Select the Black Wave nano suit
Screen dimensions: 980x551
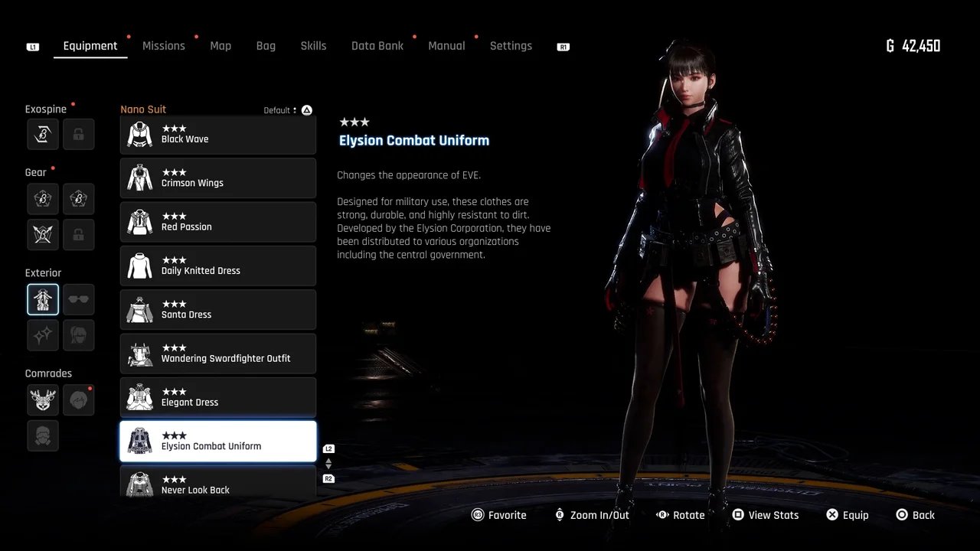(x=218, y=135)
